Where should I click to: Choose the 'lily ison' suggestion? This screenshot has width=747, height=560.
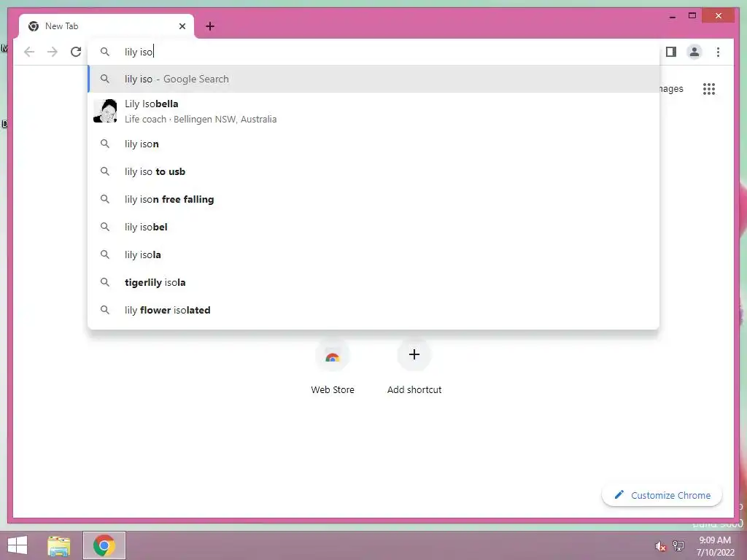(373, 144)
